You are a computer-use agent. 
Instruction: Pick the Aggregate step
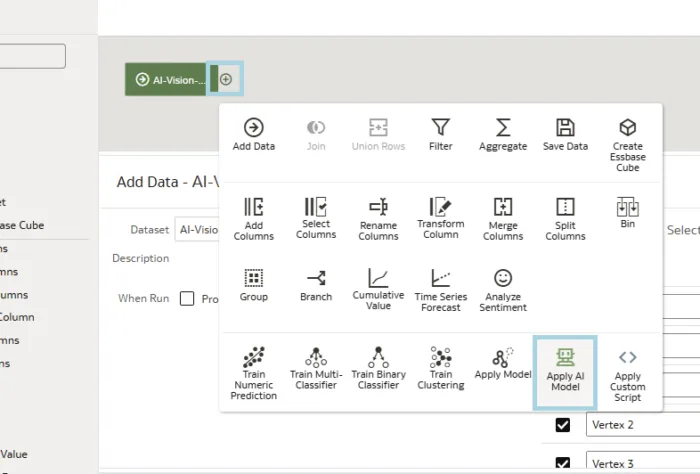tap(503, 128)
